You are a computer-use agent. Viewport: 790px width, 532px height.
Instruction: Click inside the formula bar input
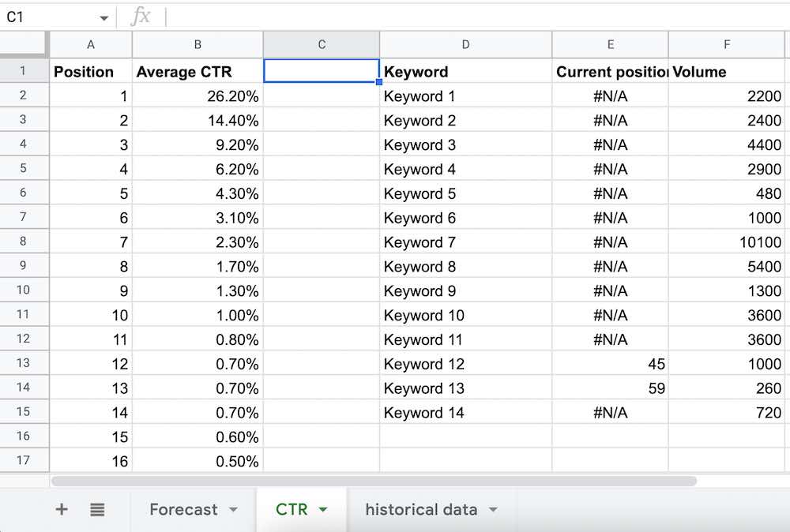click(474, 17)
